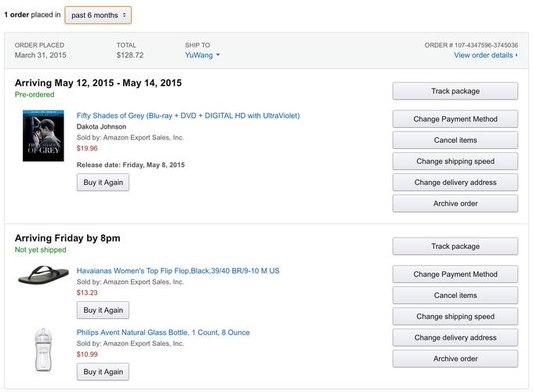Click the Havaianas flip flop product image

(43, 274)
